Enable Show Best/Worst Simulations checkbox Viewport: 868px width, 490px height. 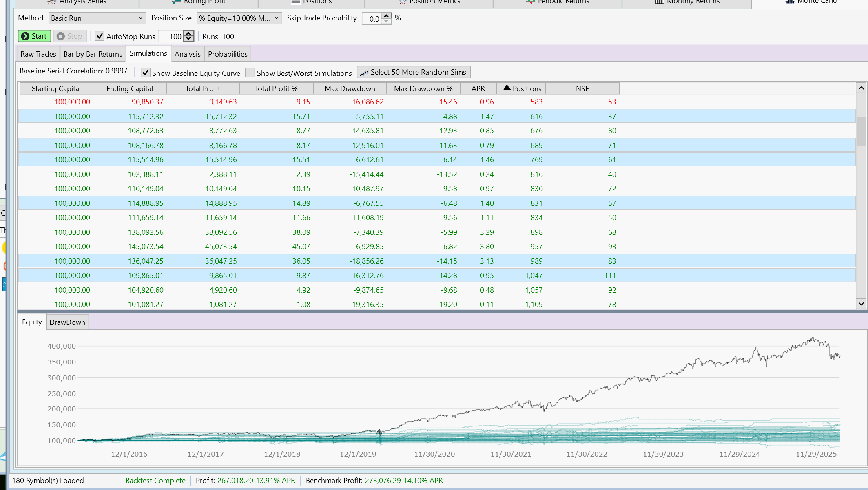250,73
